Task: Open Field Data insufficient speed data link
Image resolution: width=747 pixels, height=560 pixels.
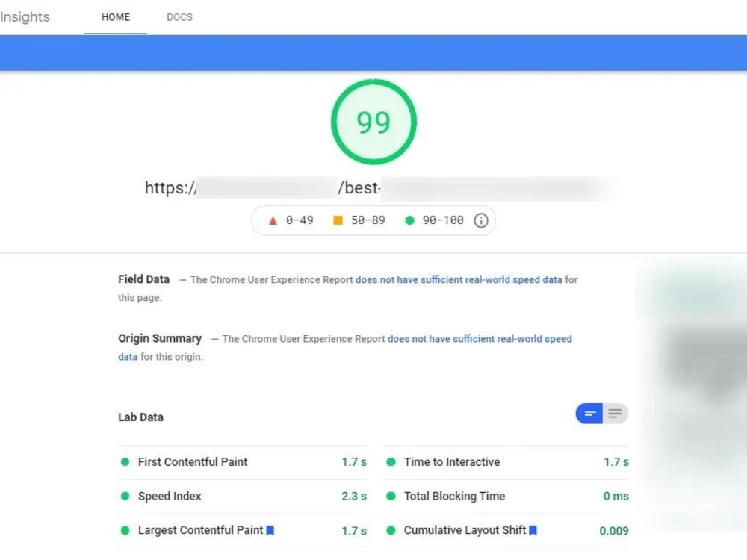Action: [459, 279]
